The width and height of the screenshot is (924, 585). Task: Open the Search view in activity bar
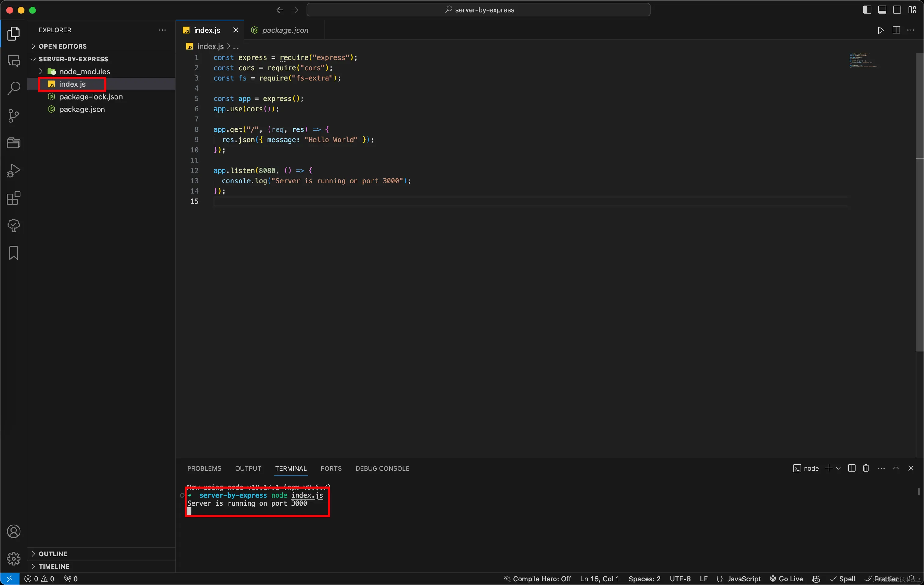13,88
